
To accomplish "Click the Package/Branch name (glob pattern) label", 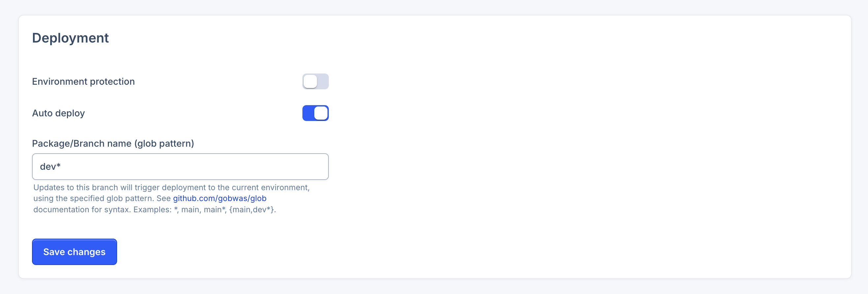I will (x=113, y=143).
